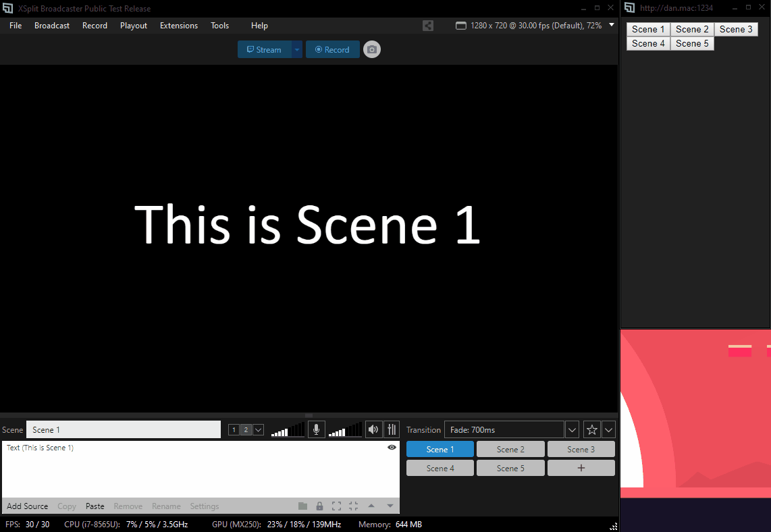Switch to Scene 2 in XSplit scene grid

[510, 450]
